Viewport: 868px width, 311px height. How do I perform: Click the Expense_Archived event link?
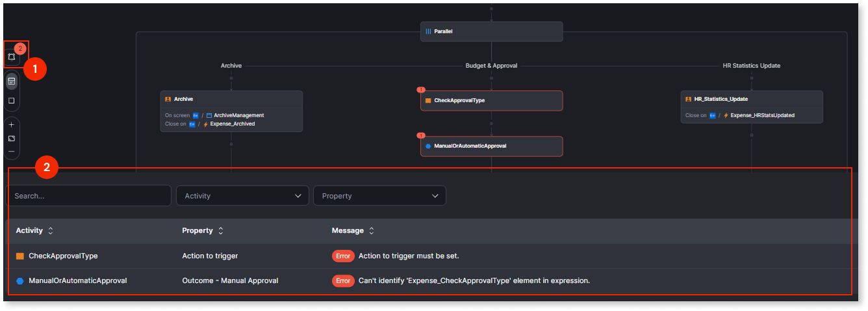[233, 124]
